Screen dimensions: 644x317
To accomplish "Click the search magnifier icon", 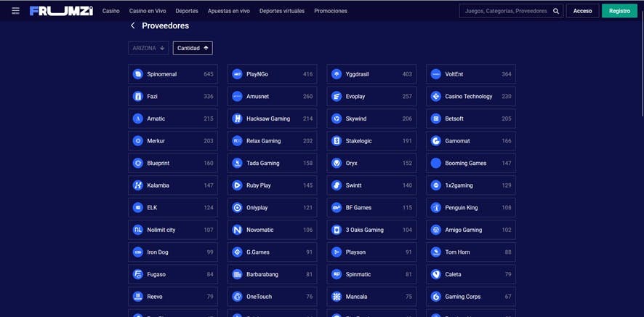I will click(x=556, y=11).
